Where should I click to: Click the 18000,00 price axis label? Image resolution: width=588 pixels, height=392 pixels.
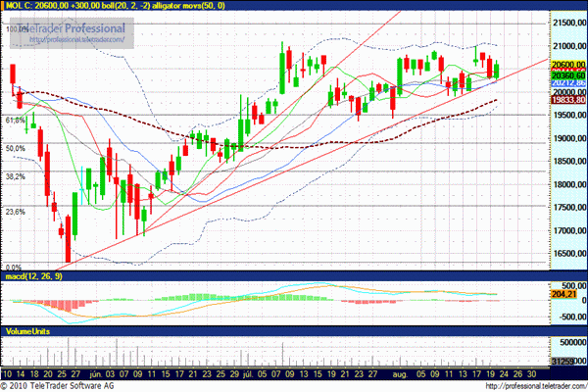(569, 184)
